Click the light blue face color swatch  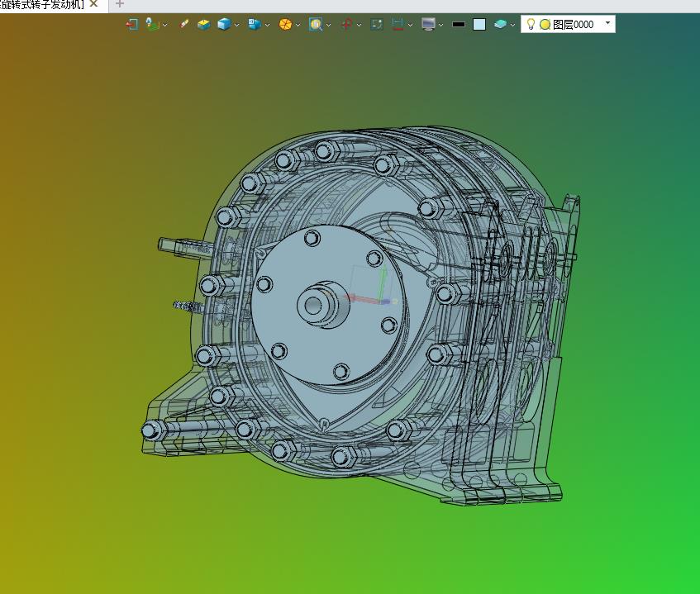pyautogui.click(x=479, y=24)
